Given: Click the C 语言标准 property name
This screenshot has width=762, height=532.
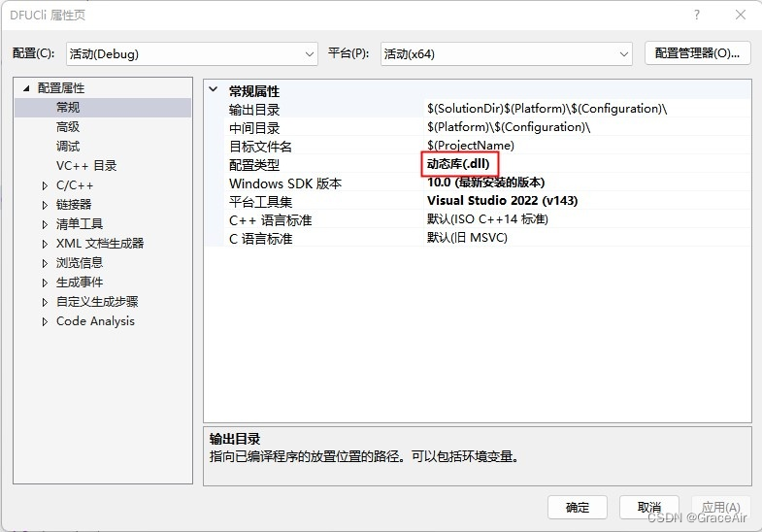Looking at the screenshot, I should pyautogui.click(x=260, y=239).
